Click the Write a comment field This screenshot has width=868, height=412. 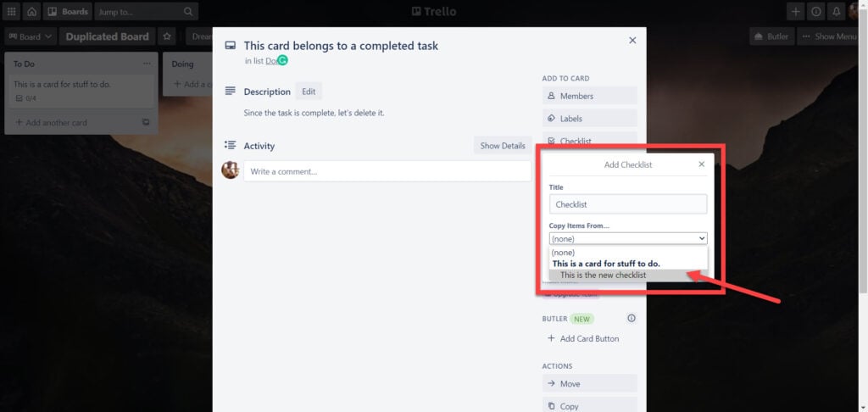pos(387,171)
